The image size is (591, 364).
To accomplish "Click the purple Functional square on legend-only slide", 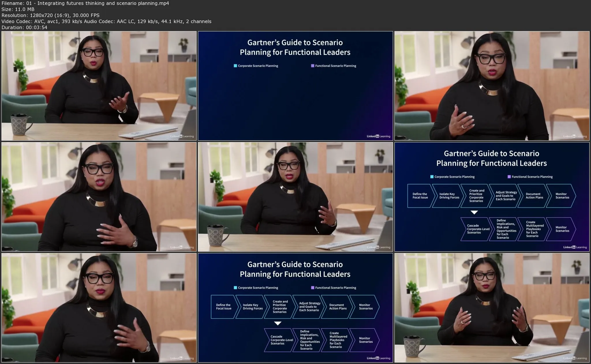I will 313,66.
